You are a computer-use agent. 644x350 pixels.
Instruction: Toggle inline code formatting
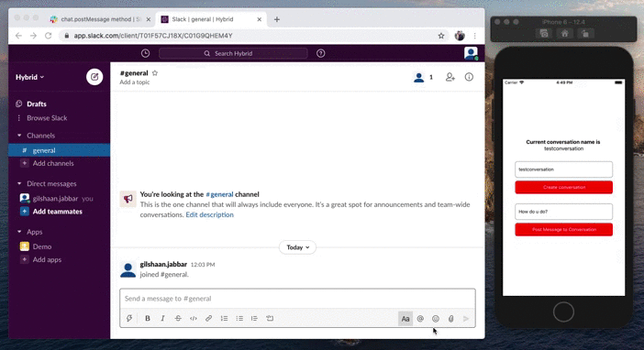pyautogui.click(x=194, y=319)
